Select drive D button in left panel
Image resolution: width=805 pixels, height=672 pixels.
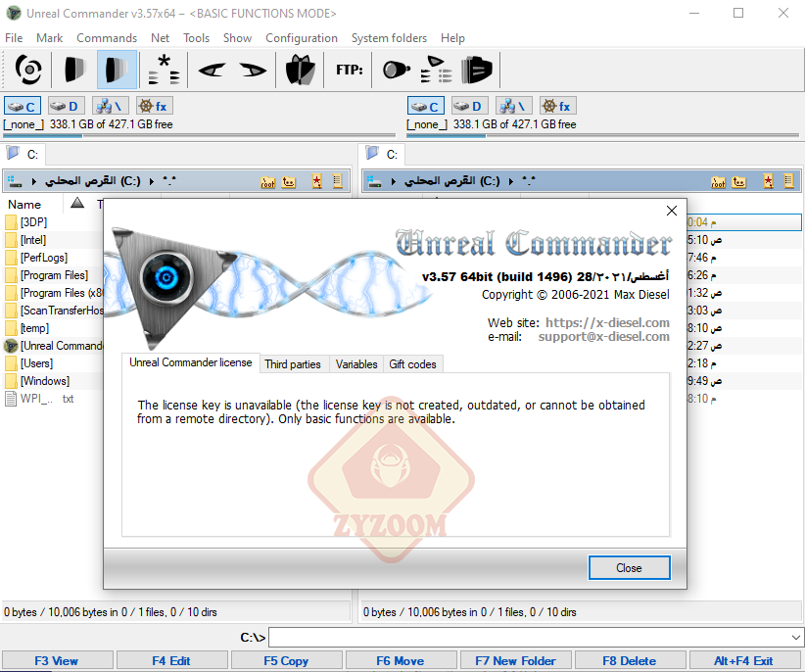(x=66, y=106)
